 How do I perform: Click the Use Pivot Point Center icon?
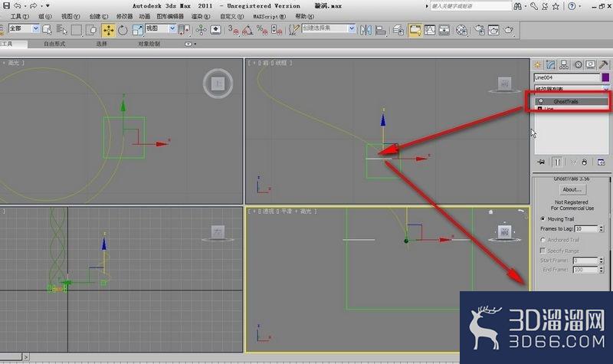point(184,30)
